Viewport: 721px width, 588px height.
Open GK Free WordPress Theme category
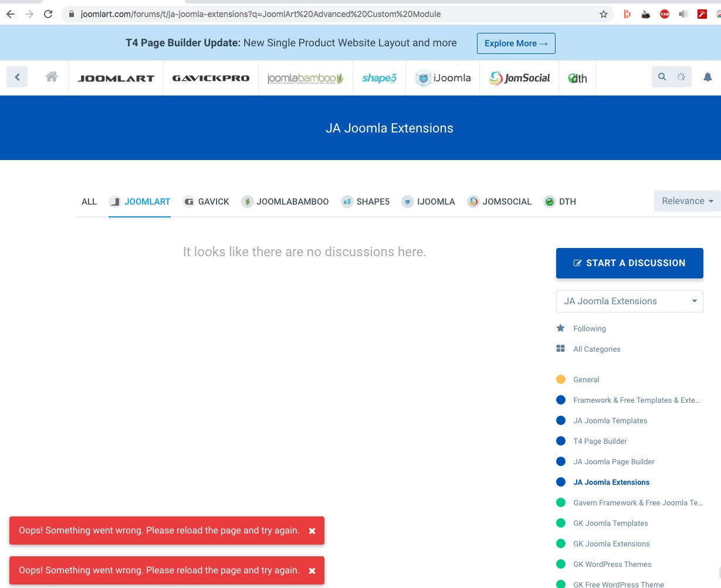pos(618,584)
